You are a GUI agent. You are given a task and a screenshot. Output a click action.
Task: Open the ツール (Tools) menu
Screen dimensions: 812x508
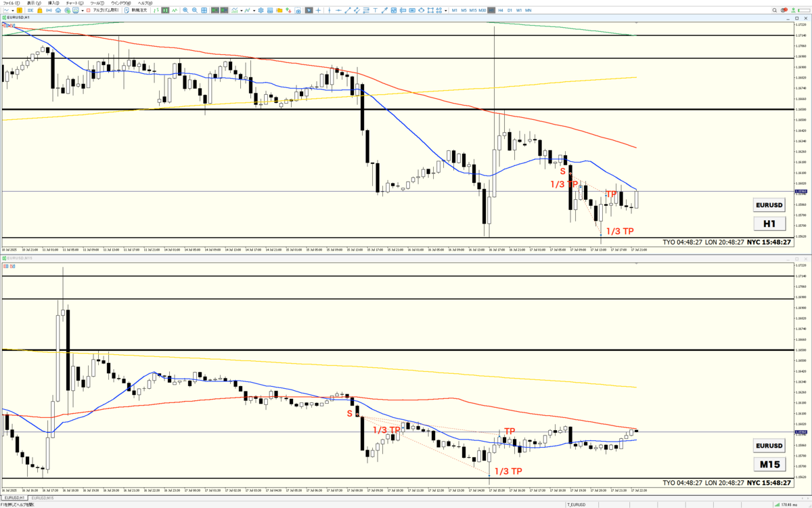coord(97,3)
